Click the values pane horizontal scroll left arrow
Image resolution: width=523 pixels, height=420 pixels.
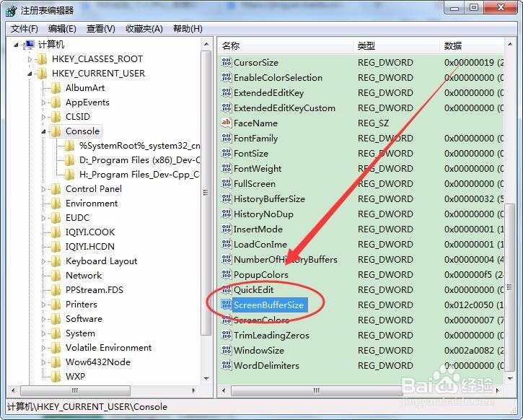(x=224, y=390)
